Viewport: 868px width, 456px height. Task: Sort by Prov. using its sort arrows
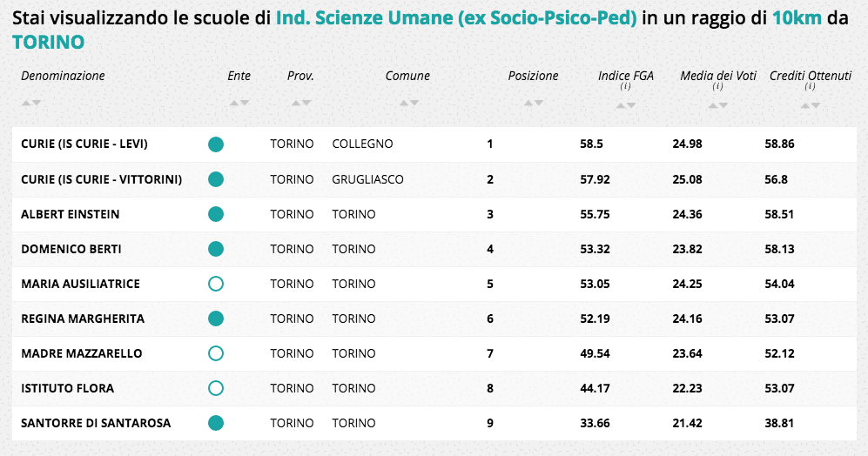301,104
